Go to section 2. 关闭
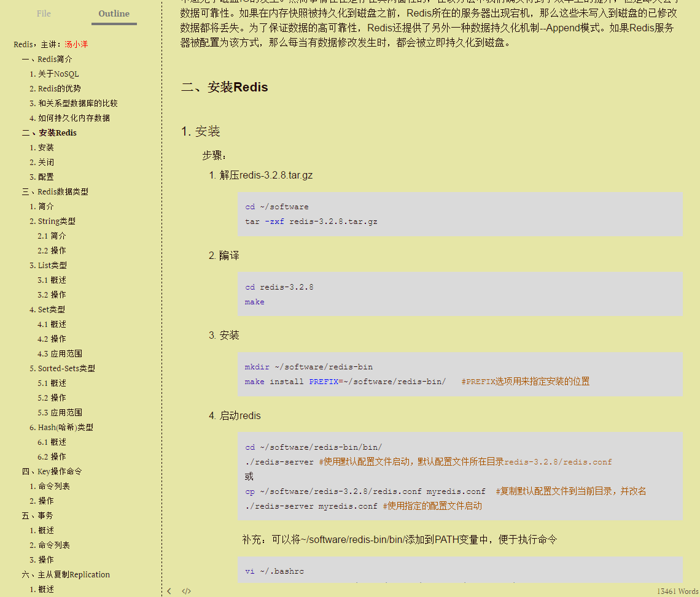This screenshot has width=700, height=597. pos(44,162)
